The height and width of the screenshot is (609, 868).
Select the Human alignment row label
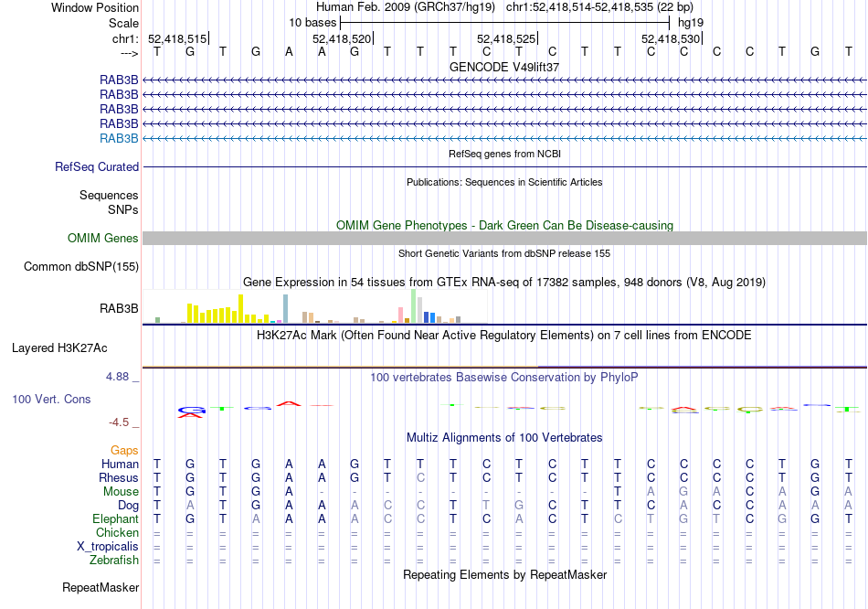(x=120, y=465)
